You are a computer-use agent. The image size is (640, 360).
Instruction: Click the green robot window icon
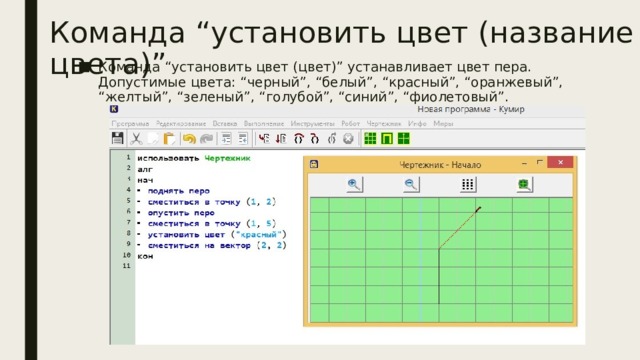(x=387, y=139)
